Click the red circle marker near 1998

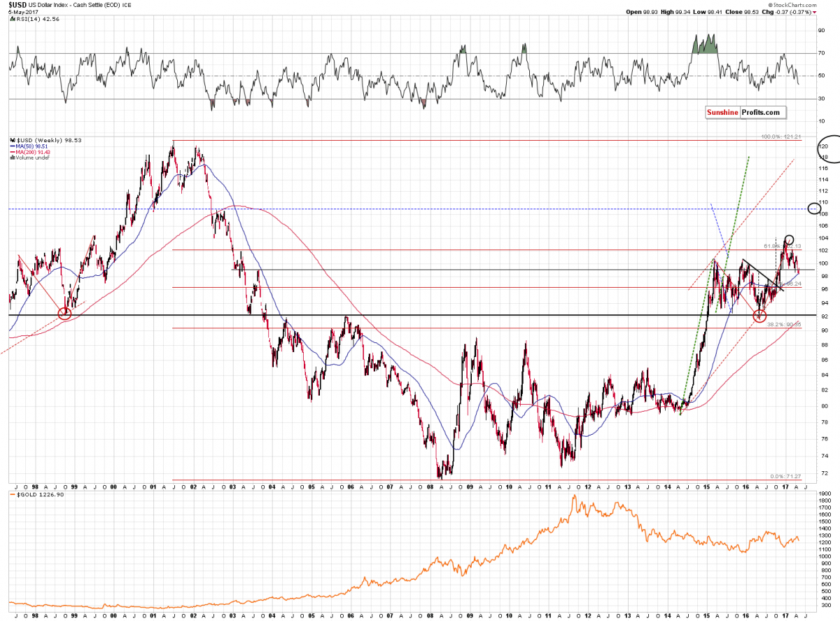tap(64, 314)
